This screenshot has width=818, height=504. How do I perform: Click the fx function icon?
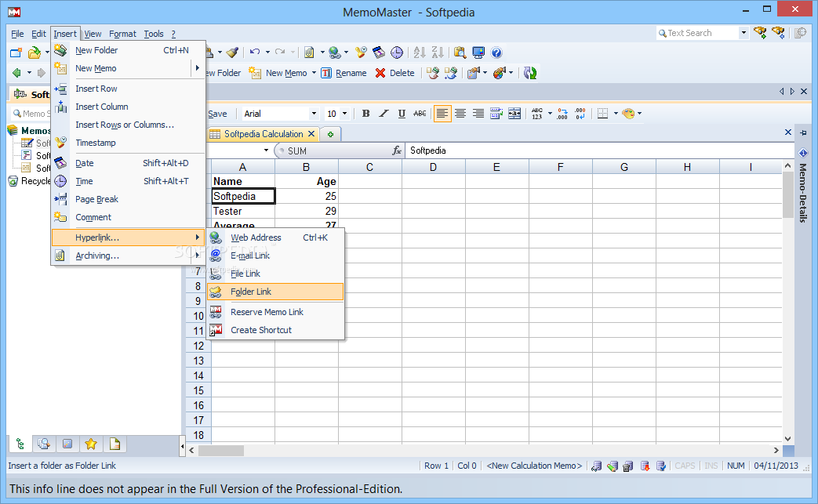point(397,150)
